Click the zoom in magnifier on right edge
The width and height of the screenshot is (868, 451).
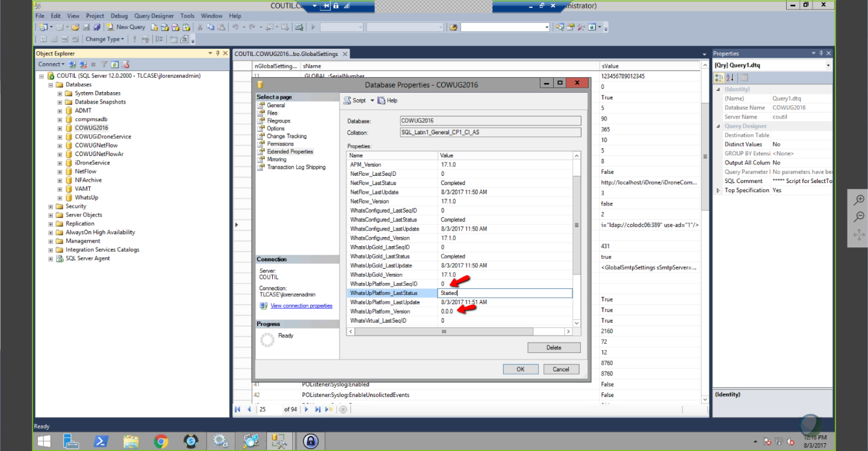tap(859, 200)
